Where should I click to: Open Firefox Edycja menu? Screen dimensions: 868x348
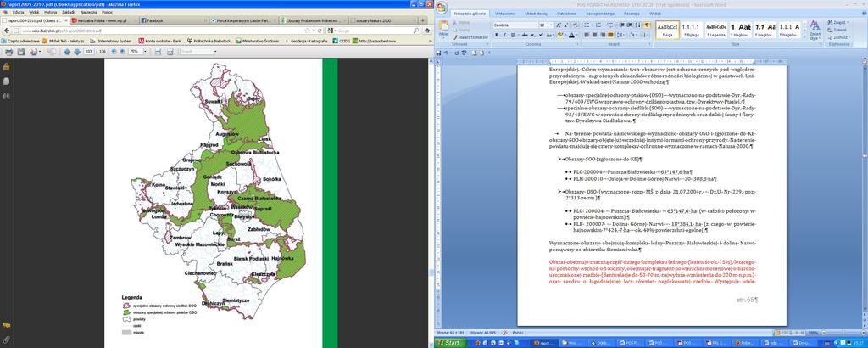(x=19, y=12)
